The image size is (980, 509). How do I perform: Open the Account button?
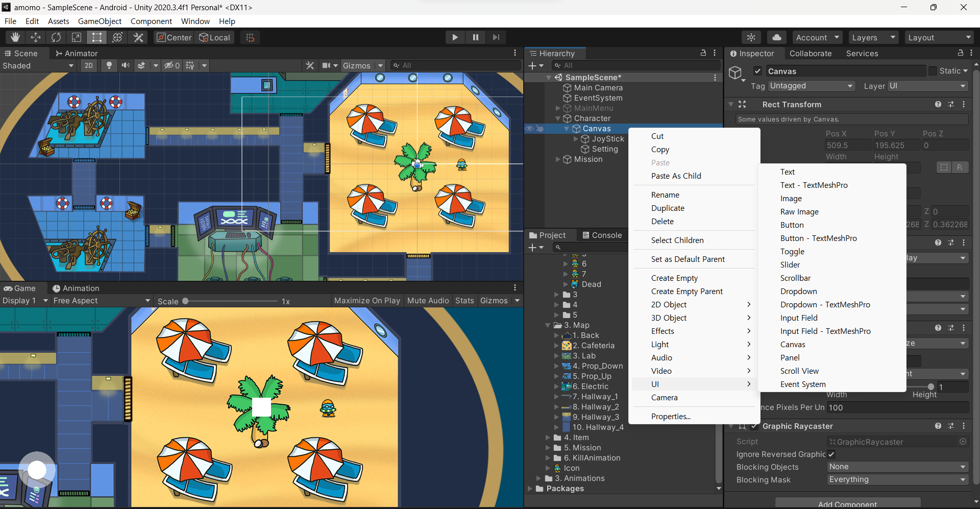[818, 37]
